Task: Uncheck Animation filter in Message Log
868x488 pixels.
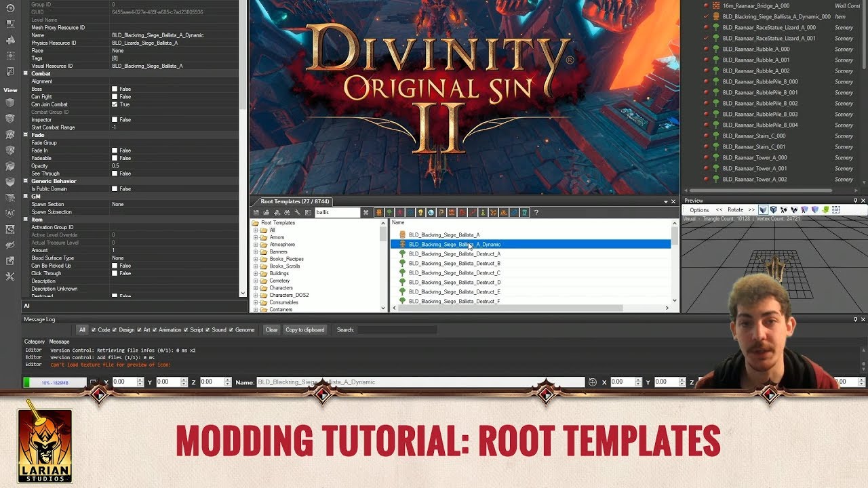Action: click(155, 330)
